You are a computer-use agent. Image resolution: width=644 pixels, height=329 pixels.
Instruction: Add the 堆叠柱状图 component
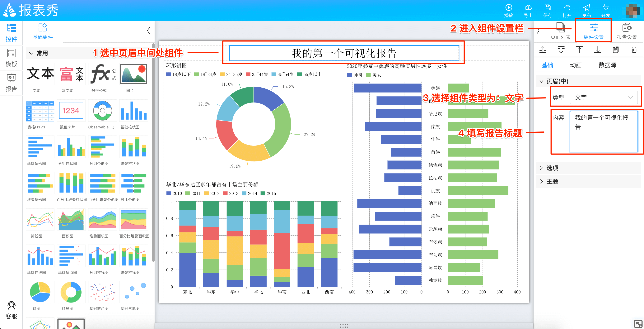[133, 147]
